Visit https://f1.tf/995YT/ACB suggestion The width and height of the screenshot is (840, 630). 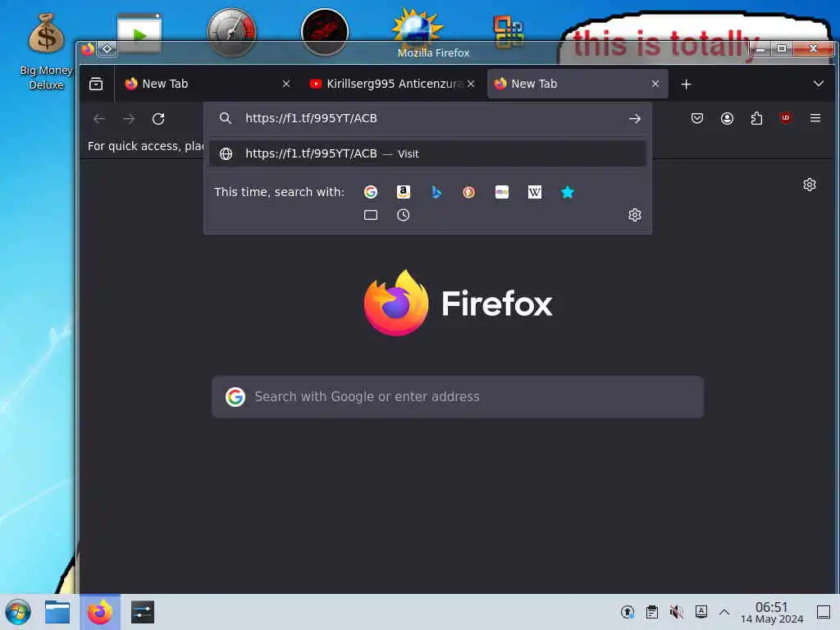tap(427, 153)
